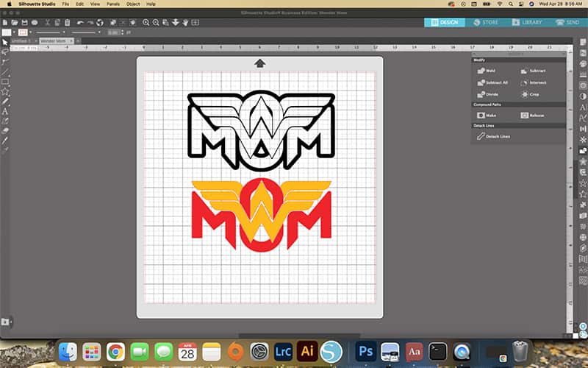This screenshot has width=588, height=368.
Task: Select the Line drawing tool
Action: (x=5, y=71)
